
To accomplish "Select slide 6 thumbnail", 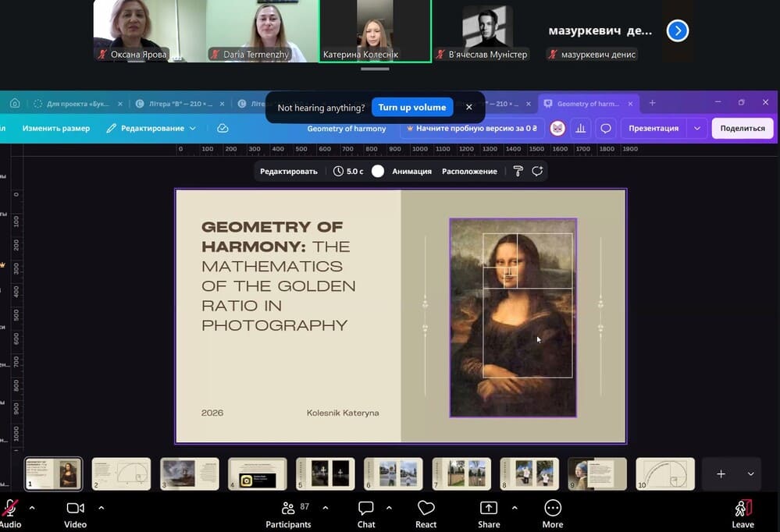I will point(393,473).
